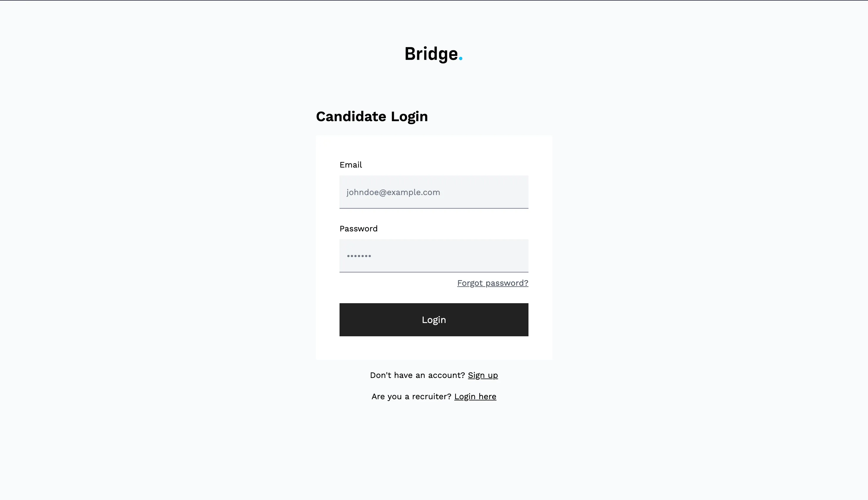Open the Forgot password? link
Image resolution: width=868 pixels, height=500 pixels.
pos(492,283)
